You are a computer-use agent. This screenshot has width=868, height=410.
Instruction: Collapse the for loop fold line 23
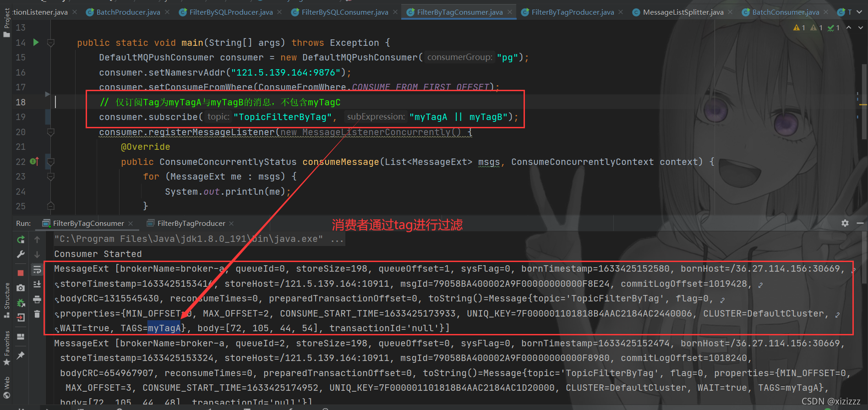click(x=51, y=176)
